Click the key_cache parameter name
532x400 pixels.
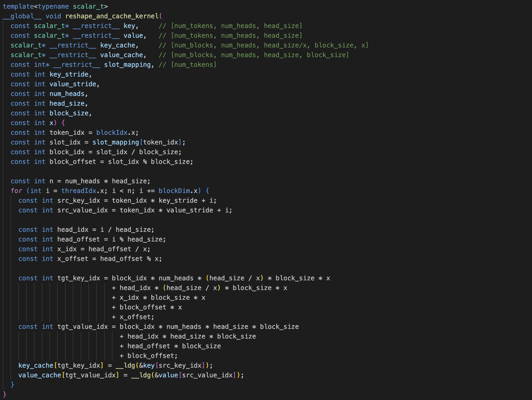coord(118,45)
